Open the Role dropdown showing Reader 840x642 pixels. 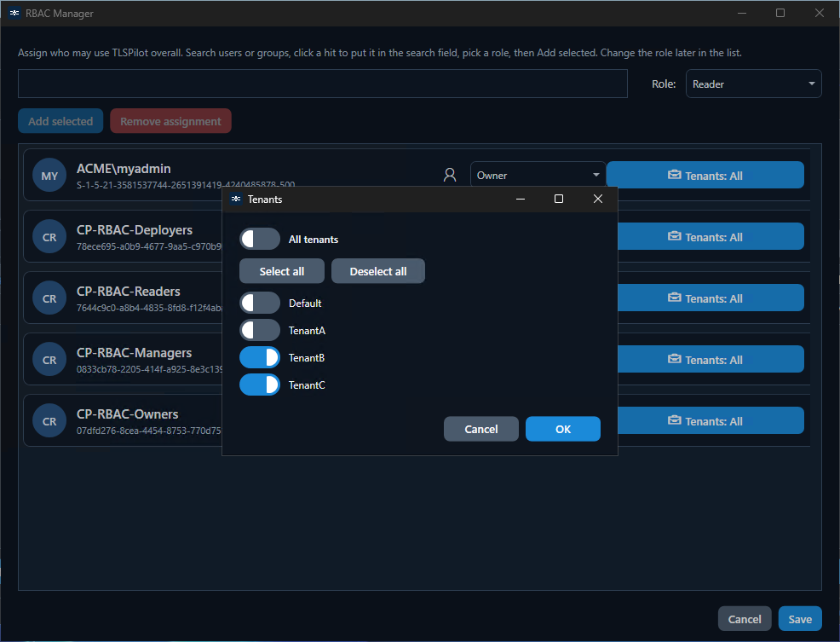753,84
